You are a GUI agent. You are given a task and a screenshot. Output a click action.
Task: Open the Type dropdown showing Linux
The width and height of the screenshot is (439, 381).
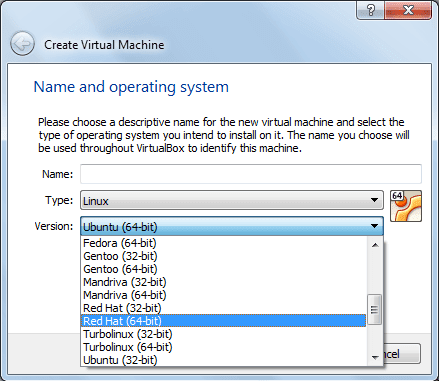click(x=232, y=200)
